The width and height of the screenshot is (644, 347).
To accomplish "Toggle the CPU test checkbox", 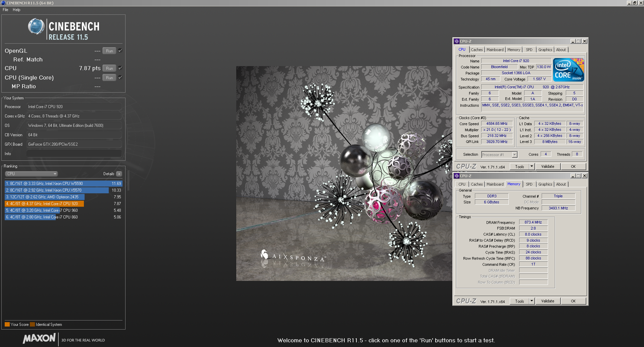I will point(120,68).
